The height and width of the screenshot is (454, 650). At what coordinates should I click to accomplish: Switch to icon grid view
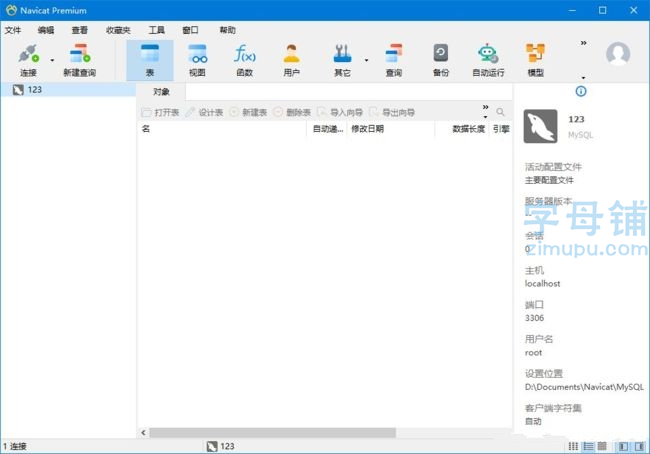click(573, 446)
